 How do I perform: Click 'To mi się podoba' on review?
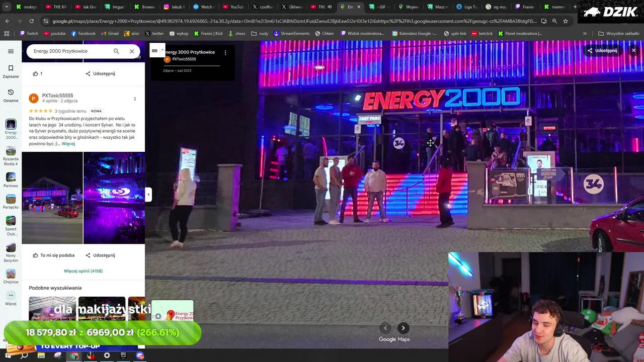tap(53, 255)
